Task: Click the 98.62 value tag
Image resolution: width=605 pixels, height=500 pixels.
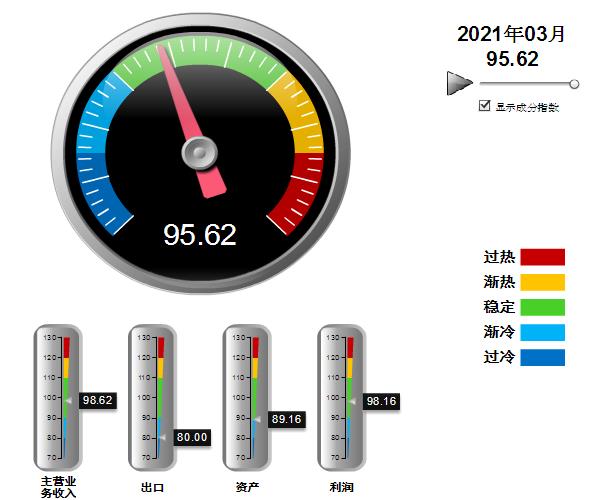Action: [x=98, y=400]
